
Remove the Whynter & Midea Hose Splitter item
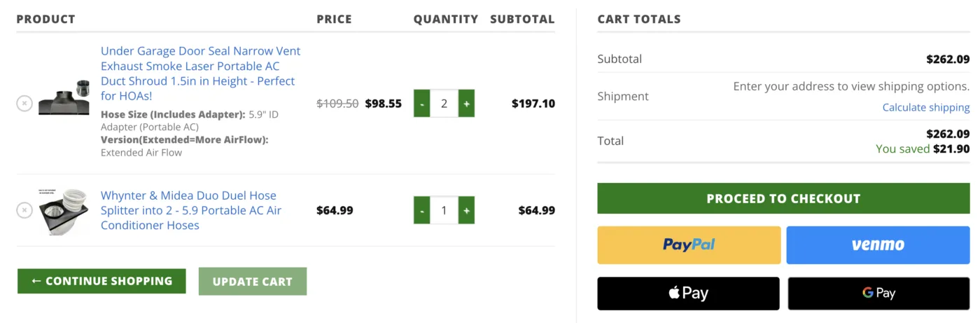[x=24, y=210]
